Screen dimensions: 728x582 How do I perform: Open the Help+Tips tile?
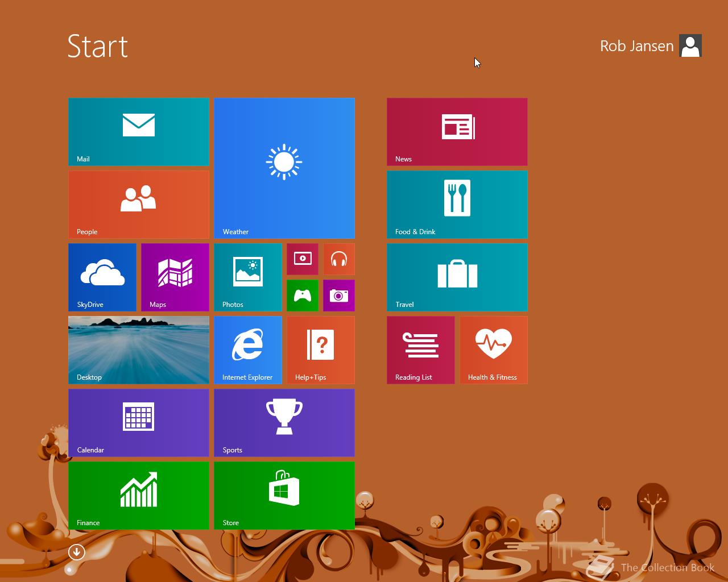tap(321, 350)
